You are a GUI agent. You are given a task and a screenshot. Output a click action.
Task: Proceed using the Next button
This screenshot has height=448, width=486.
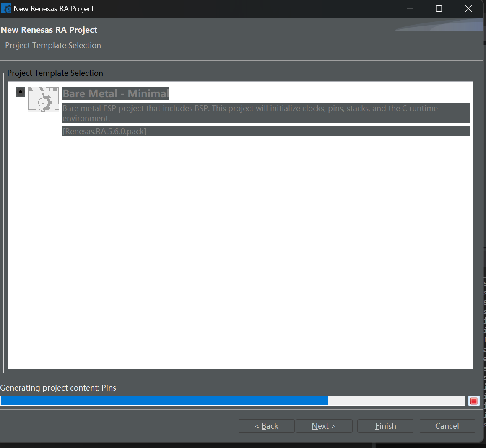[x=324, y=426]
